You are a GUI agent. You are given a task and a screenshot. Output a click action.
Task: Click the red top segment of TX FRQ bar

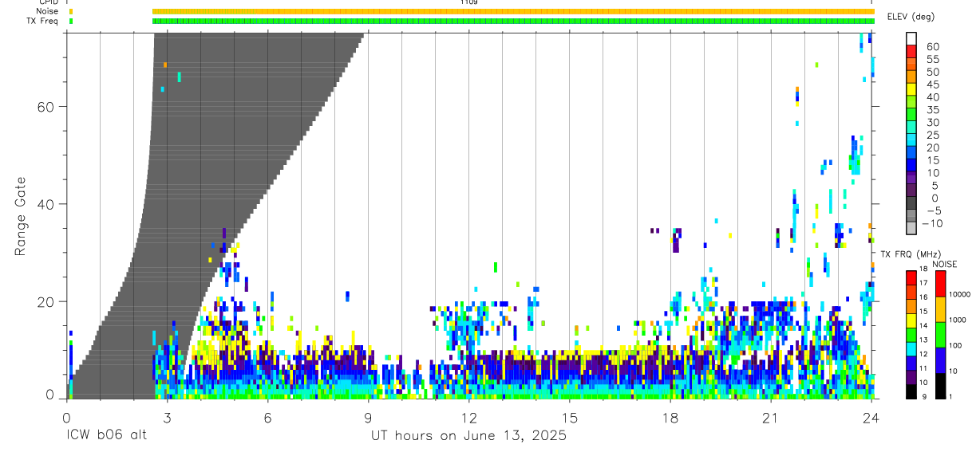pos(911,277)
